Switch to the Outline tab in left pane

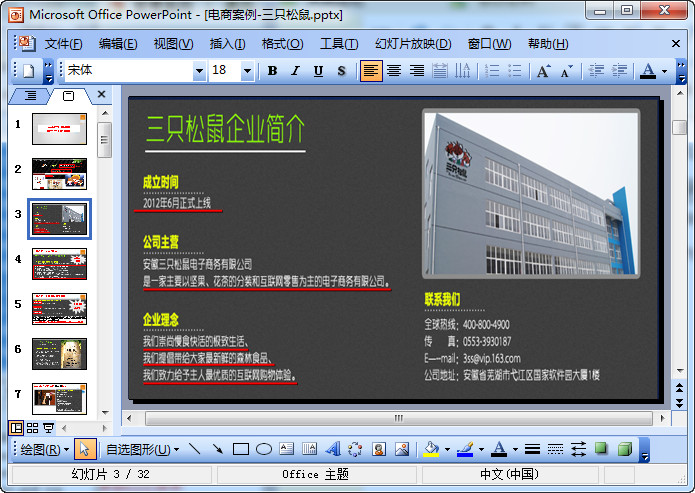point(30,95)
